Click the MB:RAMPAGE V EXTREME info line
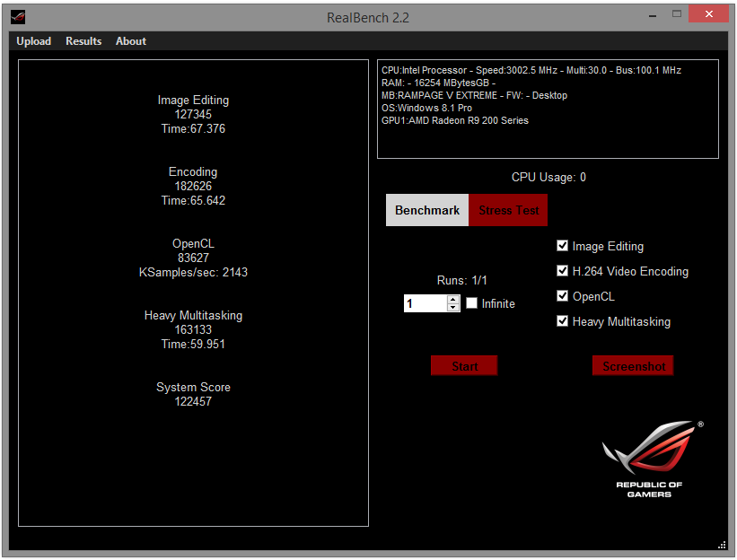Screen dimensions: 737x560 474,95
